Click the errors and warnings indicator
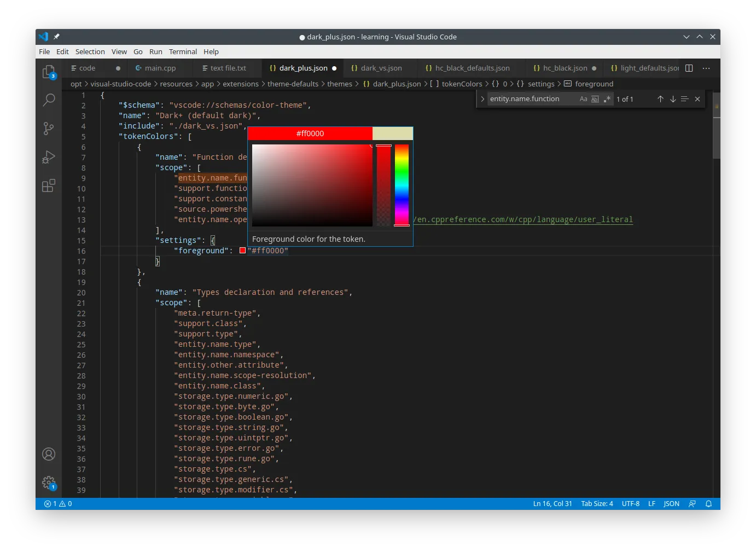 (x=58, y=504)
